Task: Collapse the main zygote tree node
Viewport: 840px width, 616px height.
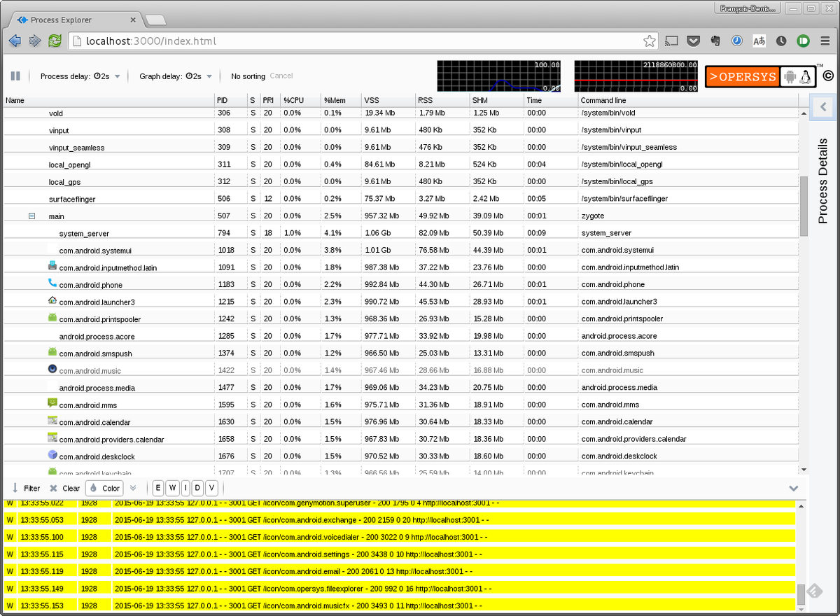Action: click(x=31, y=216)
